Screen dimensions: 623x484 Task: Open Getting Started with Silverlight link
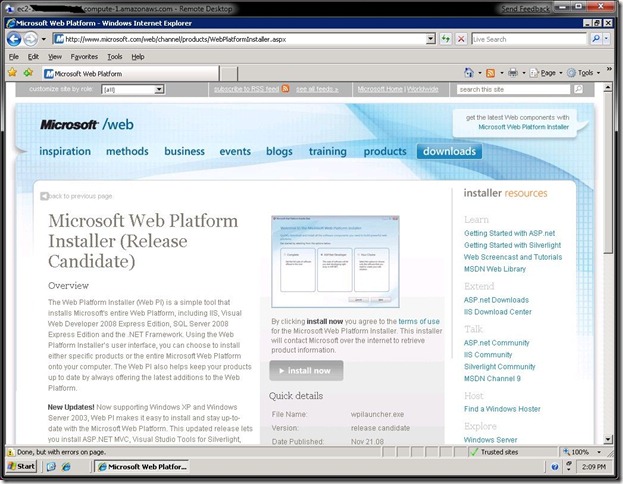[x=513, y=245]
